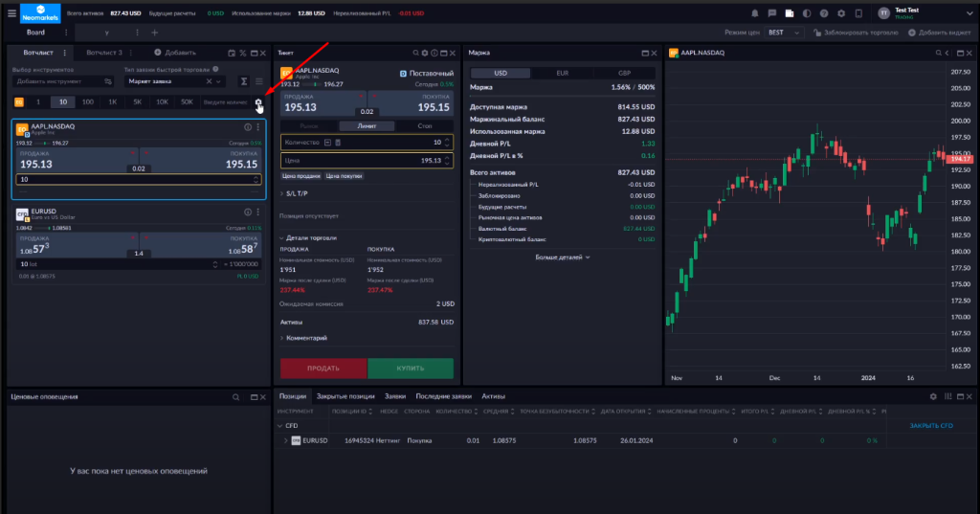Open info icon on AAPL.NASDAQ watchlist card
This screenshot has width=980, height=514.
[248, 127]
